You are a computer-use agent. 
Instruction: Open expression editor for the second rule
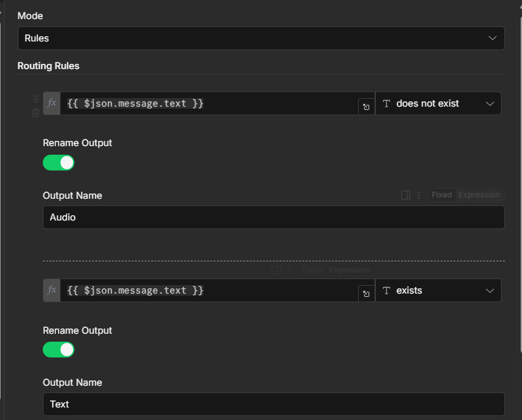click(x=366, y=294)
